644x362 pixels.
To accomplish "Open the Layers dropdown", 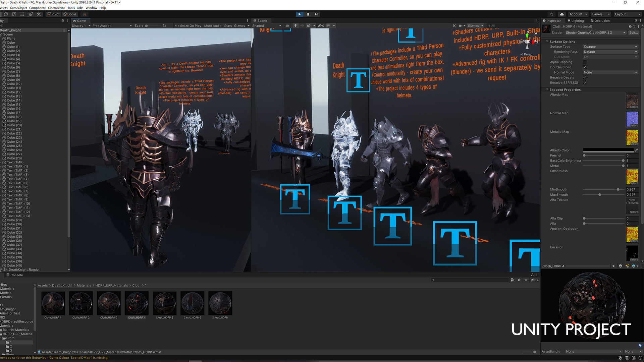I will click(x=601, y=14).
